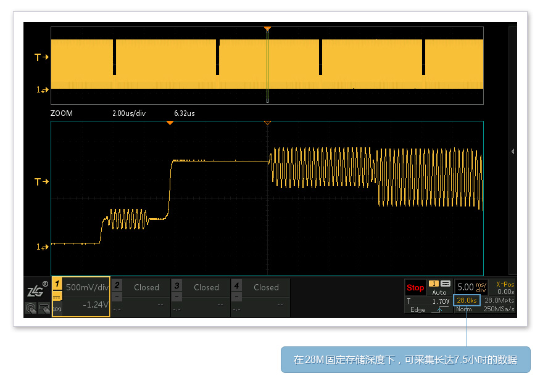548x392 pixels.
Task: Open the 5.00 ms/div timebase setting
Action: (472, 287)
